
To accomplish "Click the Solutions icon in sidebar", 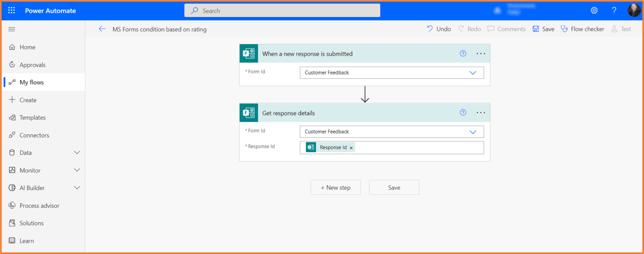I will point(12,223).
